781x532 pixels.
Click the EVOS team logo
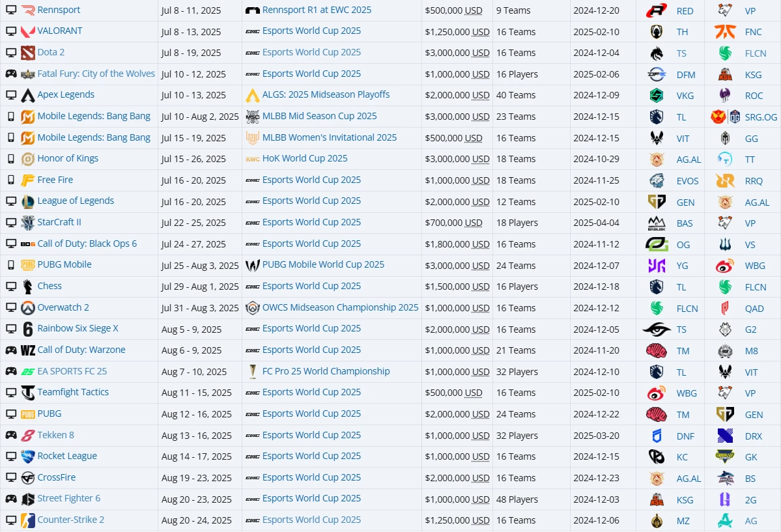pos(657,181)
